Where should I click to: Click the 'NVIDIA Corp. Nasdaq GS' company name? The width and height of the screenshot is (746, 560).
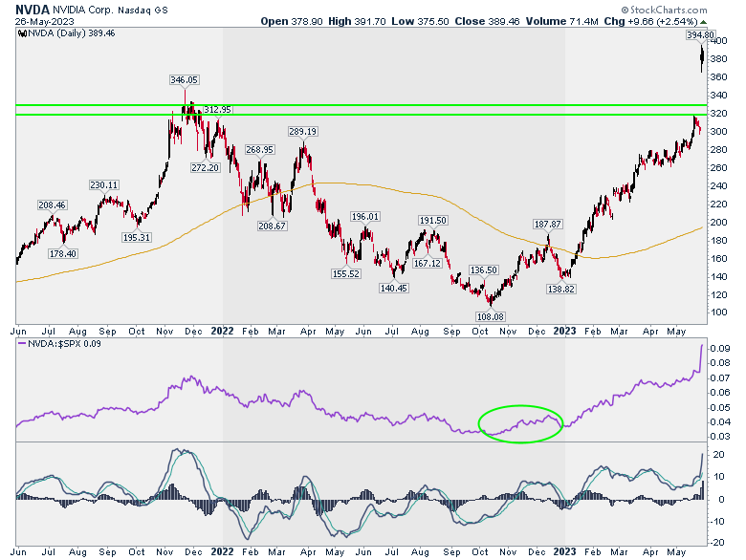110,10
